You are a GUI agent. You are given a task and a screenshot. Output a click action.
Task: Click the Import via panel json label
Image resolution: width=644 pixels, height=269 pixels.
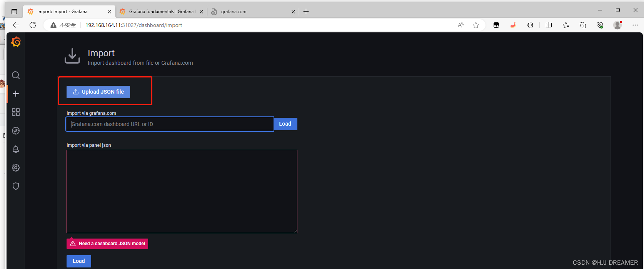[89, 145]
